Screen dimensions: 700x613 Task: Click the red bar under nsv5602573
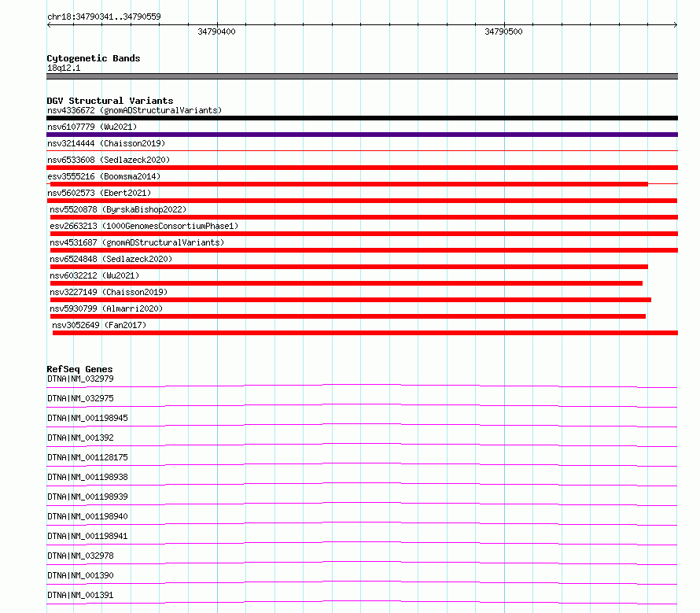[362, 201]
